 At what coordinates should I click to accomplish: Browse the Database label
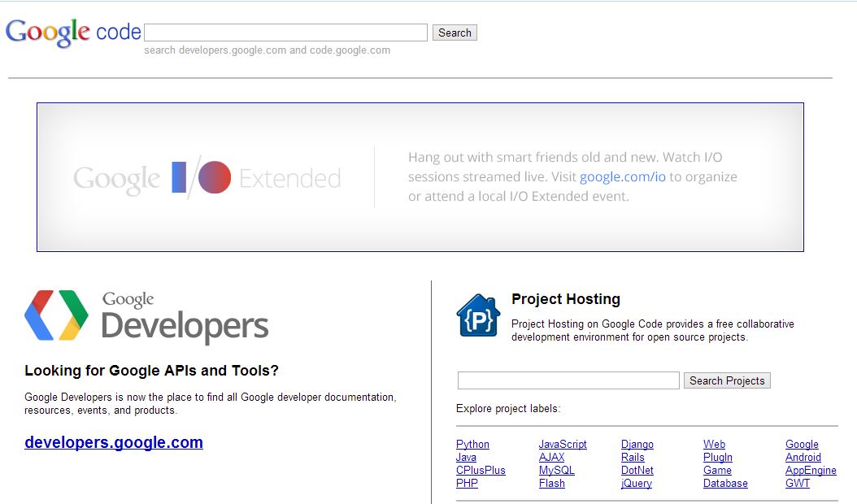coord(724,483)
